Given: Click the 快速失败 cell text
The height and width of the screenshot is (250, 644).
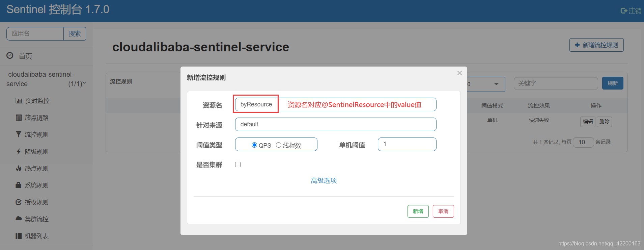Looking at the screenshot, I should pyautogui.click(x=539, y=120).
